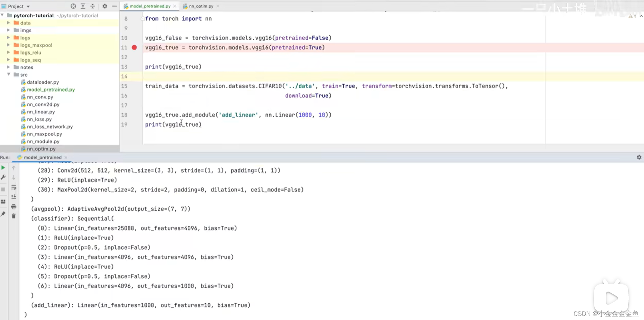Switch to nn_optim.py editor tab
This screenshot has width=644, height=320.
(x=201, y=6)
